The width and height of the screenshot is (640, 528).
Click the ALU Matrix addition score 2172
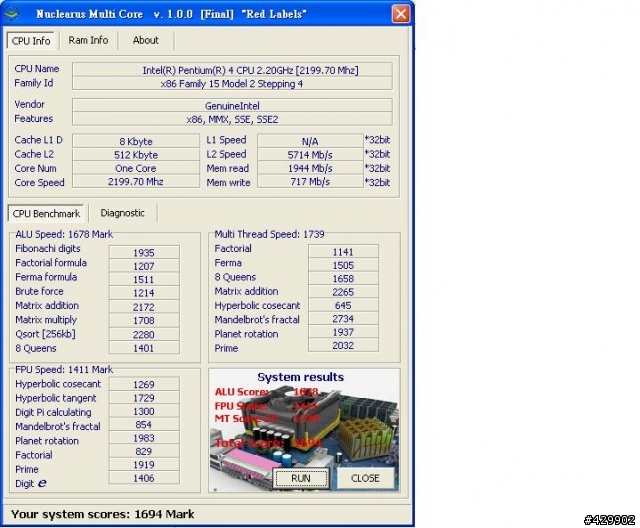144,307
